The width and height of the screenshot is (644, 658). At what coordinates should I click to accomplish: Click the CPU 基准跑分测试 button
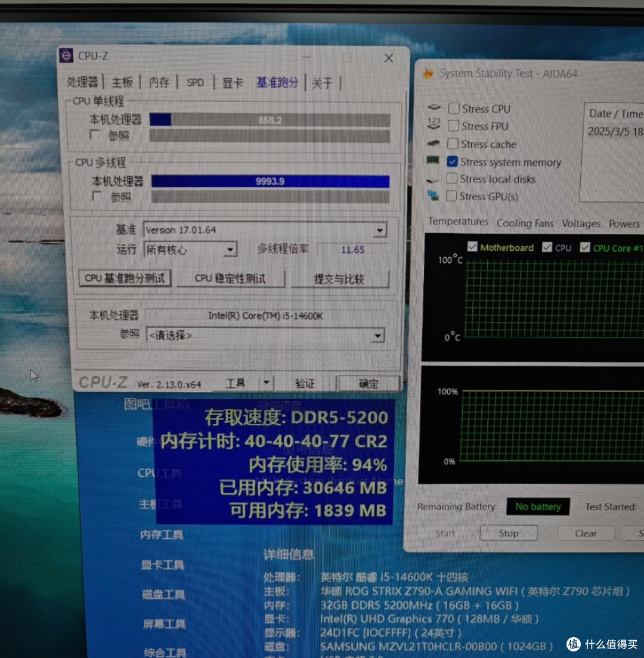(125, 278)
